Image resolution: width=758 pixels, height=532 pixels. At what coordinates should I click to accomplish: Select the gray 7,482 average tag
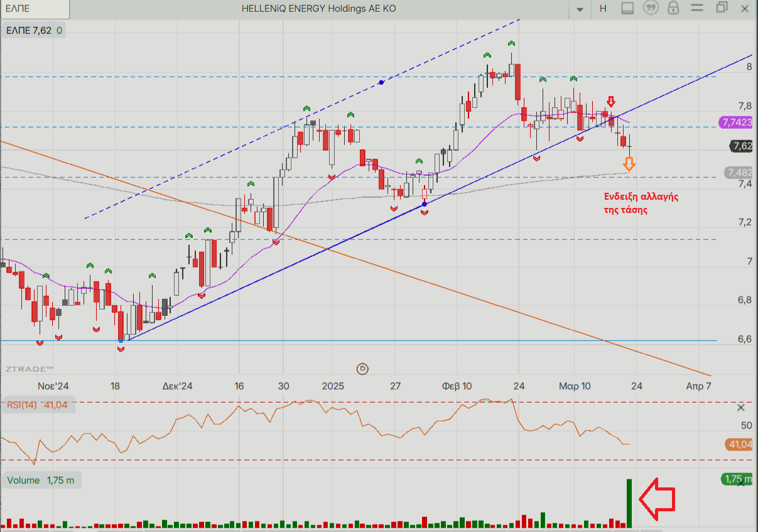click(739, 172)
